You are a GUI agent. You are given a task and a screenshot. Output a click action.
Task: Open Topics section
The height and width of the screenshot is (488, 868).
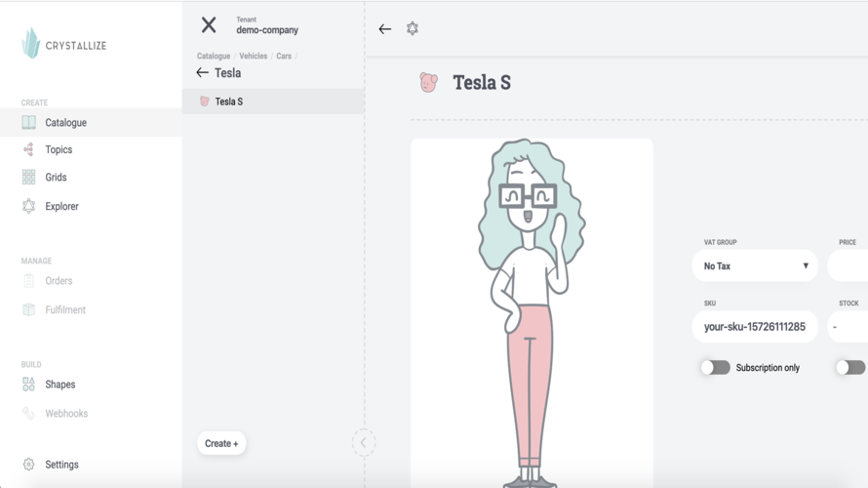coord(59,149)
